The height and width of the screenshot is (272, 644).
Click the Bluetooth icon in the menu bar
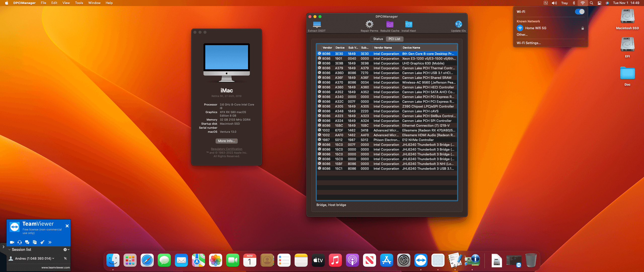(x=574, y=3)
